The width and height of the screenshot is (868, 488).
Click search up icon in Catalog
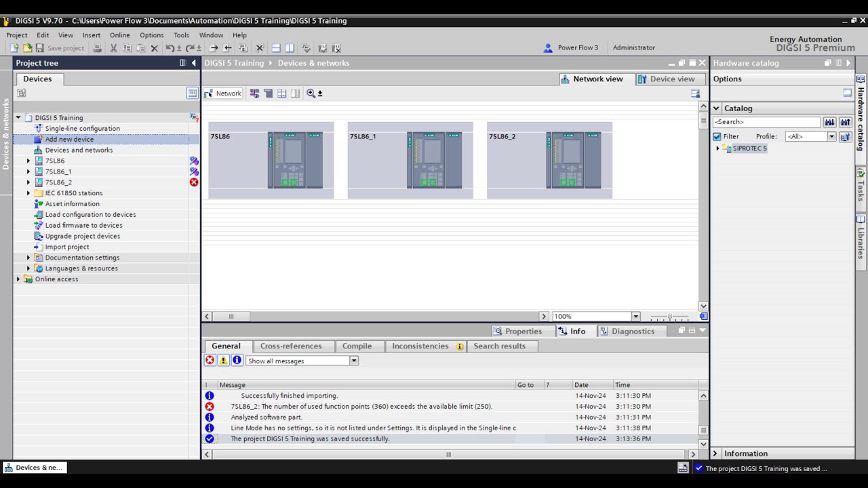[845, 122]
